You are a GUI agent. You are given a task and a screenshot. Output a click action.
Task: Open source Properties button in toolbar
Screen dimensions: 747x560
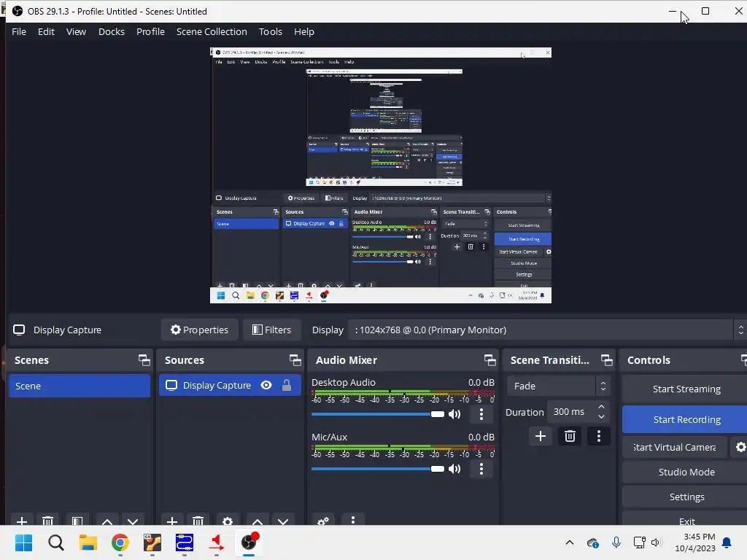coord(200,330)
